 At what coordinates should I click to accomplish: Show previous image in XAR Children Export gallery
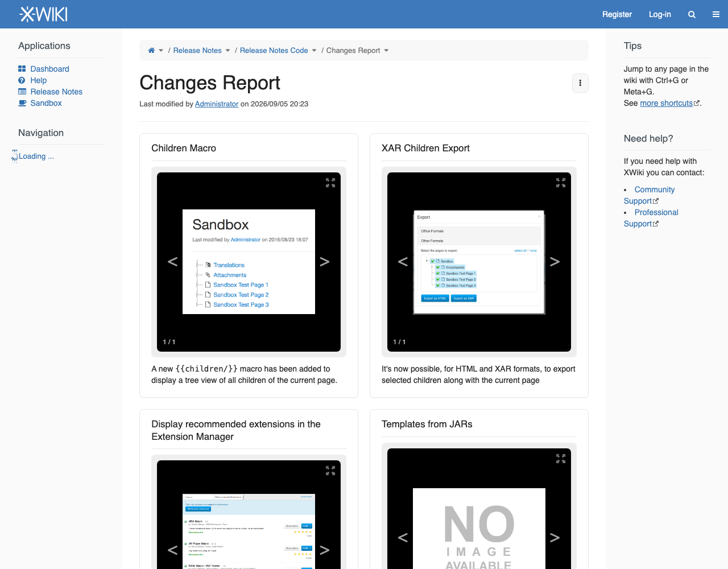point(403,262)
